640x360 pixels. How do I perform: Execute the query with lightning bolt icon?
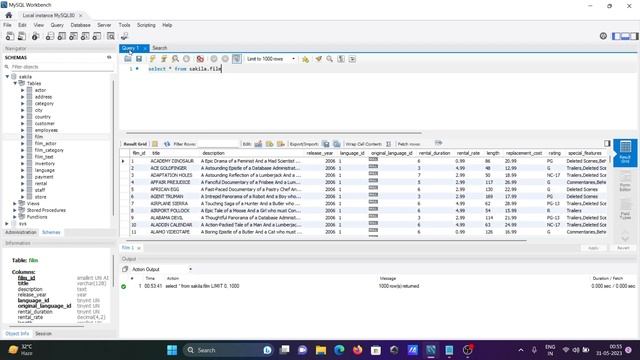pos(153,59)
